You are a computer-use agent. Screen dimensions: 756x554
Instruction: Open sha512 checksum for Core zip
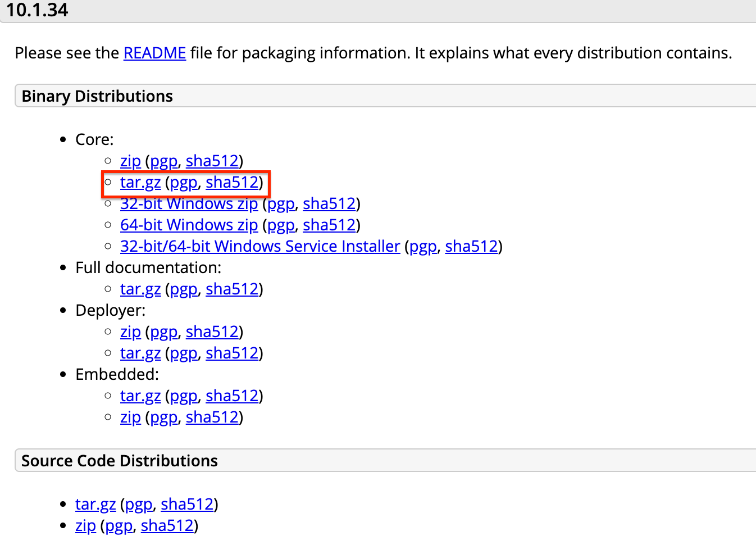click(212, 161)
